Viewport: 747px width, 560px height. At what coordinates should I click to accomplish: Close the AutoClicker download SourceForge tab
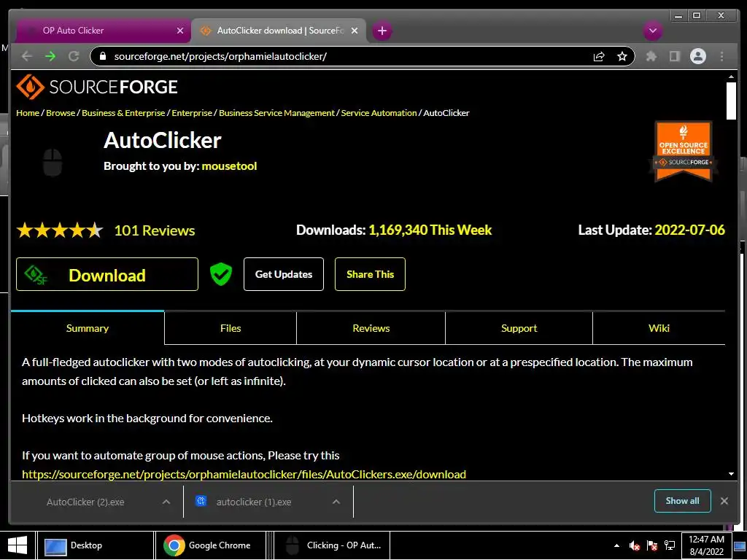coord(355,31)
